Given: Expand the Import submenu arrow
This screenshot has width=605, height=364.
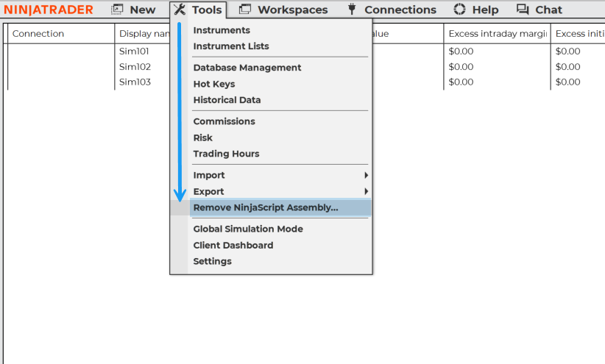Looking at the screenshot, I should tap(366, 175).
